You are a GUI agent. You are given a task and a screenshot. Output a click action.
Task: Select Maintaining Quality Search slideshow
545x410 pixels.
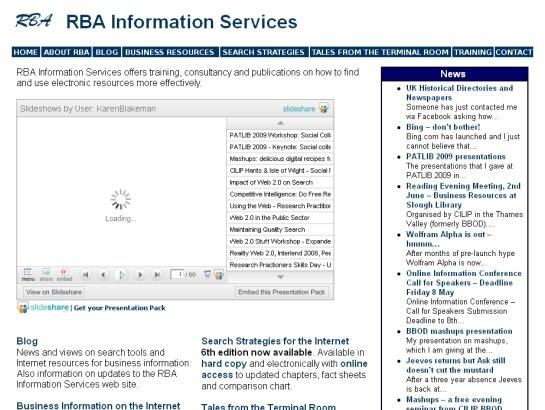pos(280,230)
